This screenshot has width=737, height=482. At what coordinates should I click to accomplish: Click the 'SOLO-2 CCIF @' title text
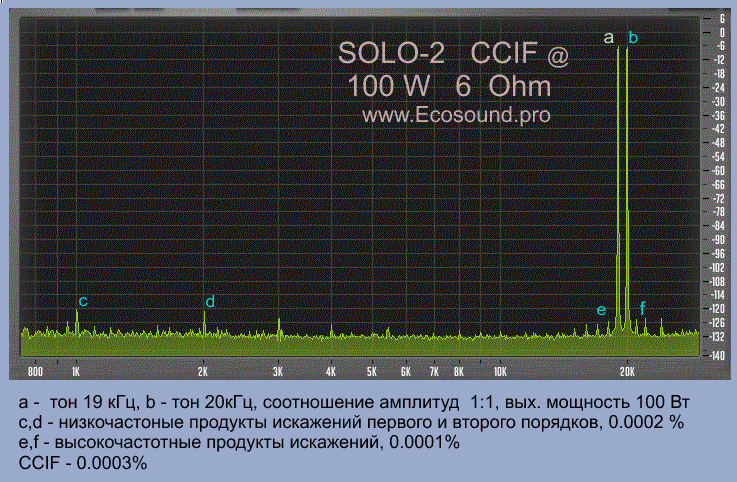[x=453, y=53]
